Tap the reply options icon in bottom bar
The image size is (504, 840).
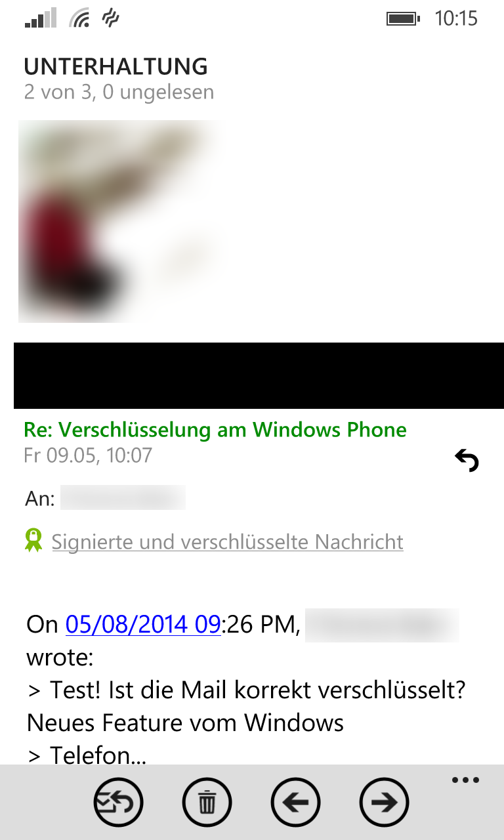tap(118, 802)
